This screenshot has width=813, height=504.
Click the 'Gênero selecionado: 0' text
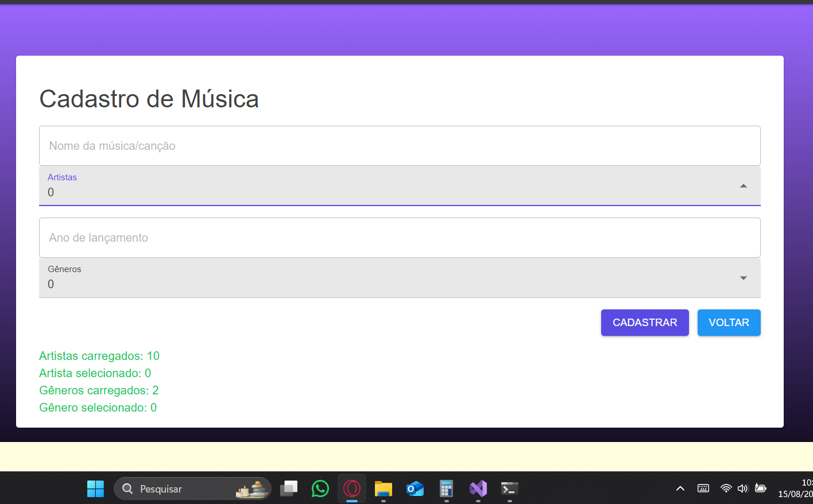(98, 408)
